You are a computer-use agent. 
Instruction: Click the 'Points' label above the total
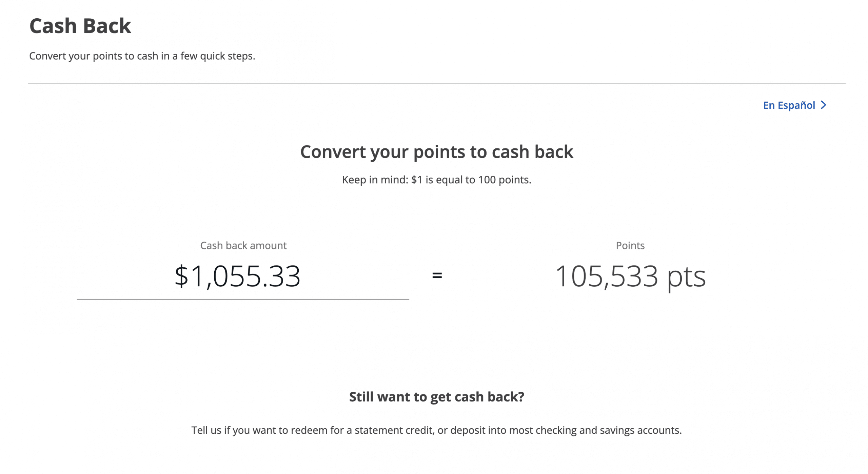click(x=630, y=245)
